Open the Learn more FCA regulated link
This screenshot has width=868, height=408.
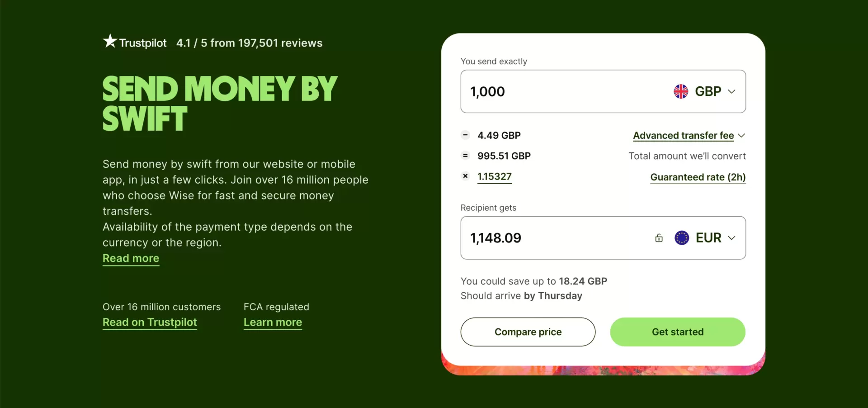pos(273,322)
